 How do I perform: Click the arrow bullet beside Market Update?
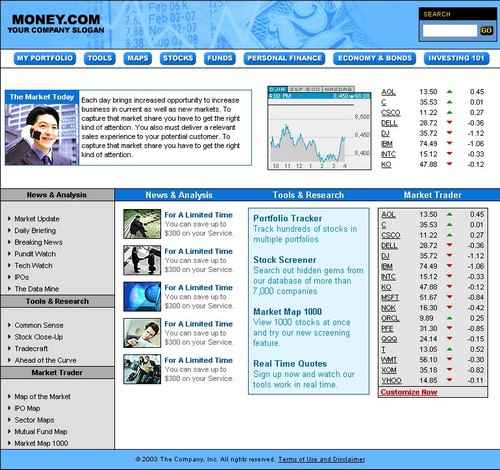(x=9, y=219)
